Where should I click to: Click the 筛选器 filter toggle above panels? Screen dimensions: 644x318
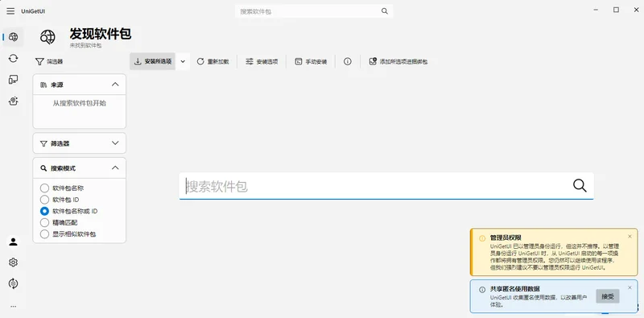49,62
